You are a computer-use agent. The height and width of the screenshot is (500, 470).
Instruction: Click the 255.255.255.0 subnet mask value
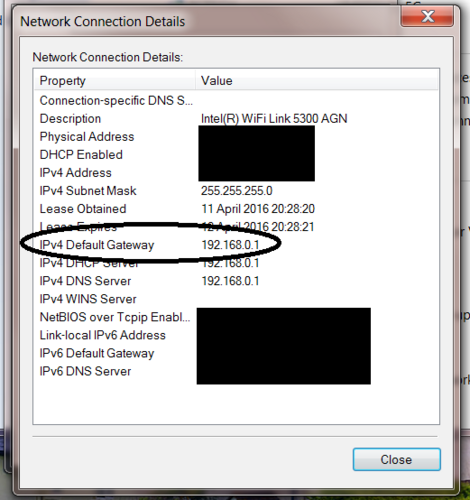click(237, 191)
